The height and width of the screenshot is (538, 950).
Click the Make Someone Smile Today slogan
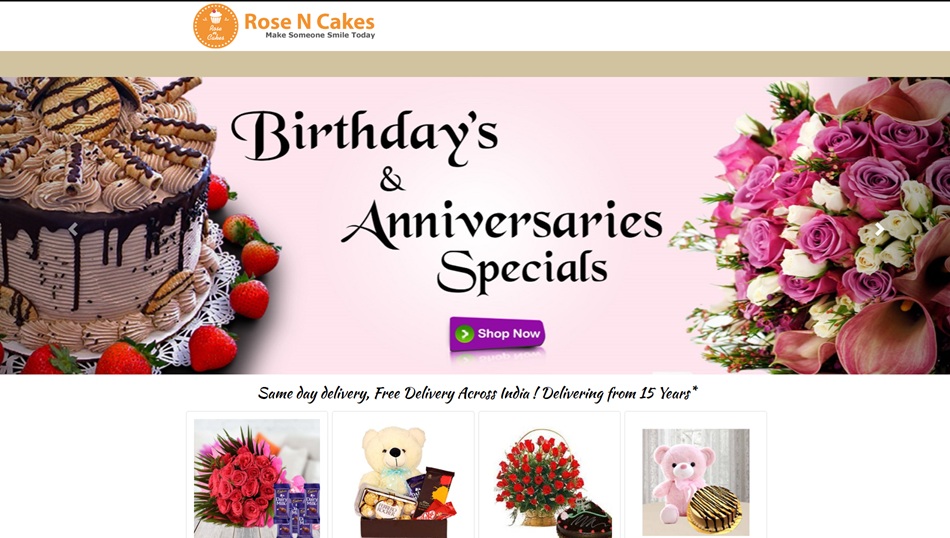(320, 35)
